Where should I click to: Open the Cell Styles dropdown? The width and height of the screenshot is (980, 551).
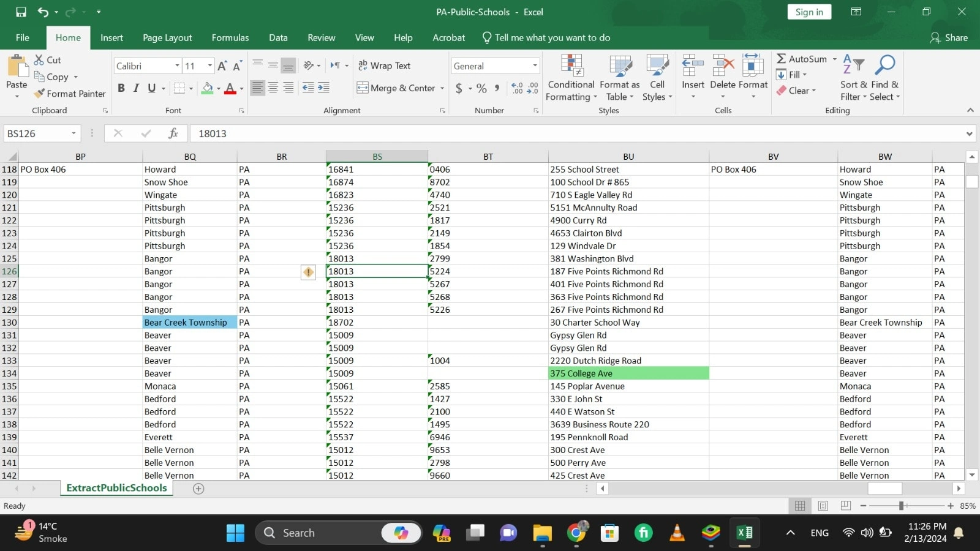pos(657,78)
